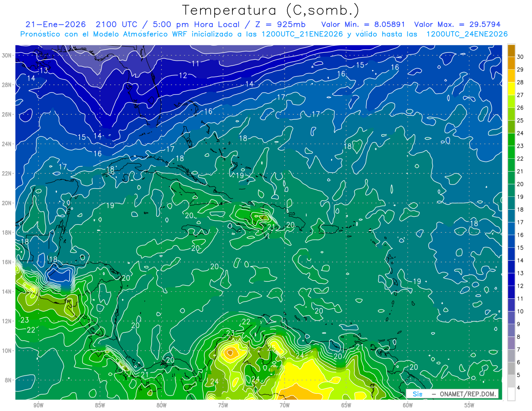Screen dimensions: 532x411
Task: Click the '12N' latitude axis label
Action: click(7, 321)
